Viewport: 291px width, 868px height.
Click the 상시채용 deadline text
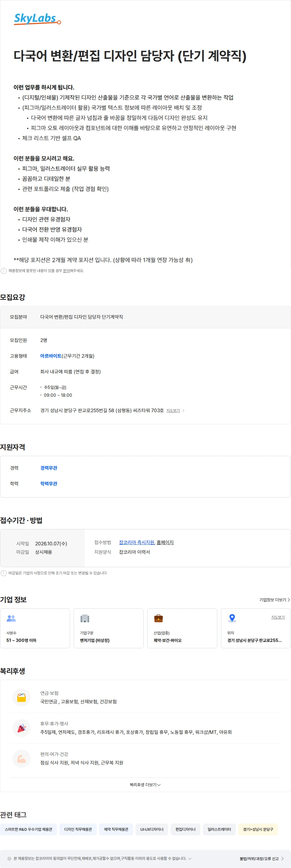tap(44, 552)
